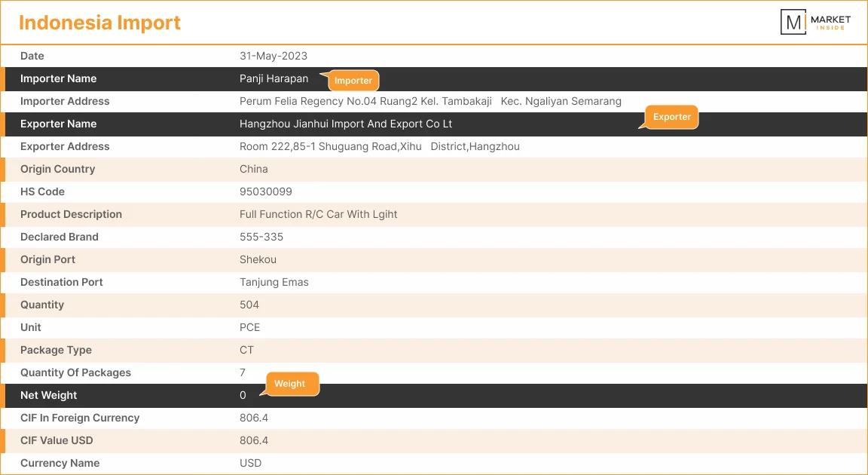The image size is (868, 475).
Task: Click the orange marker beside Currency Name
Action: click(5, 462)
